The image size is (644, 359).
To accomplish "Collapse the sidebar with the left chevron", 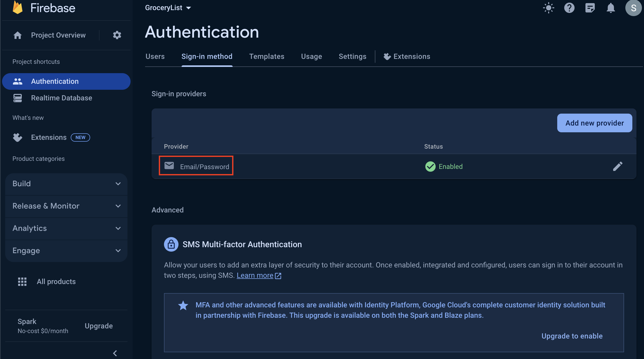I will [x=115, y=353].
